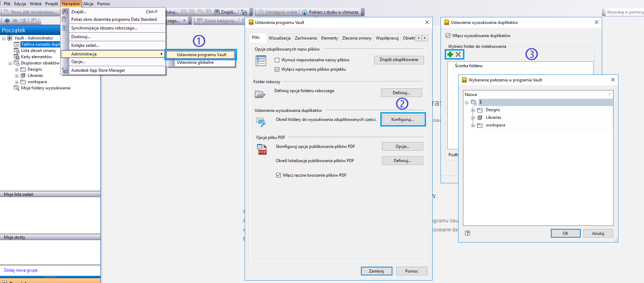Viewport: 644px width, 283px height.
Task: Click the Back arrow in the toolbar
Action: pos(7,21)
